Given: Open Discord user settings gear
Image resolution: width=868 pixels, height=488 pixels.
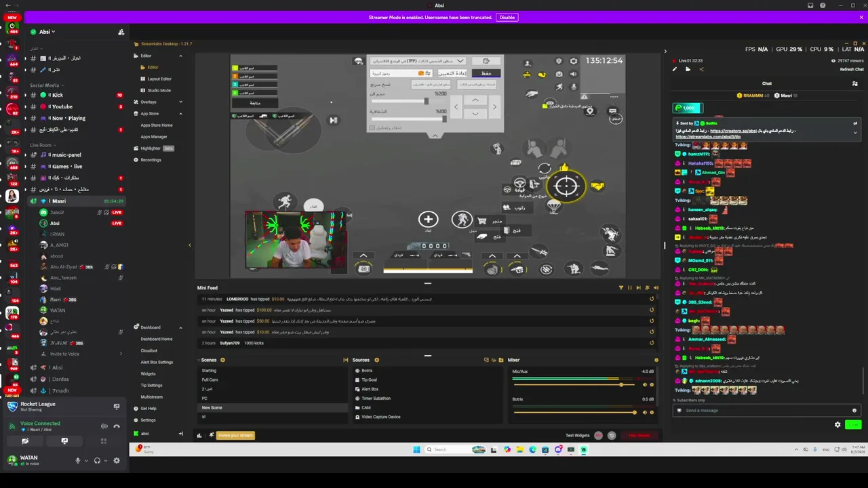Looking at the screenshot, I should coord(117,460).
